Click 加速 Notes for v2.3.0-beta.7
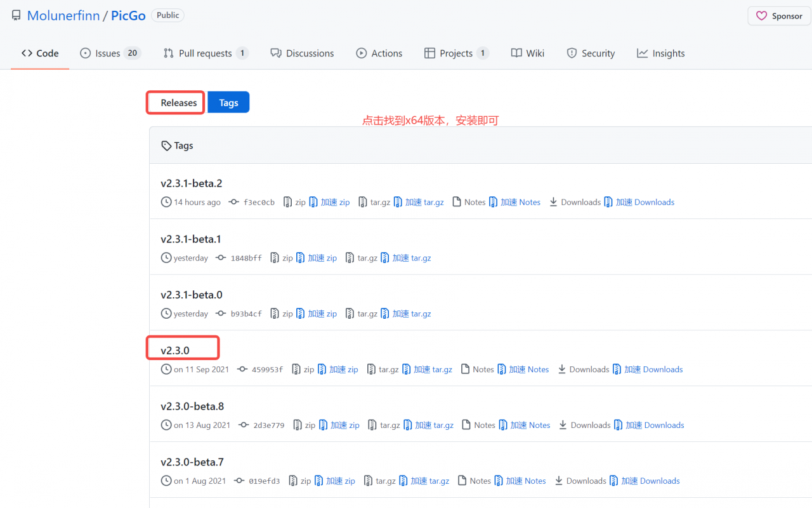 pos(520,481)
